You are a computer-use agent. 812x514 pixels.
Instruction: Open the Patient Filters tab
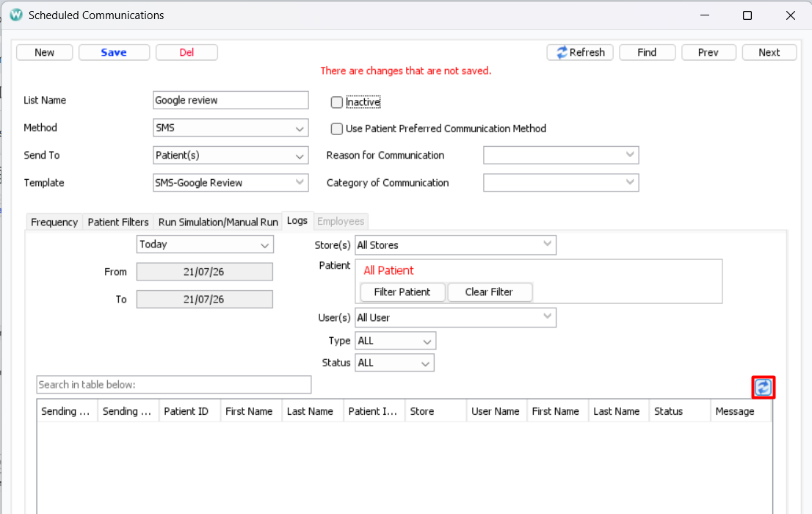(x=118, y=222)
